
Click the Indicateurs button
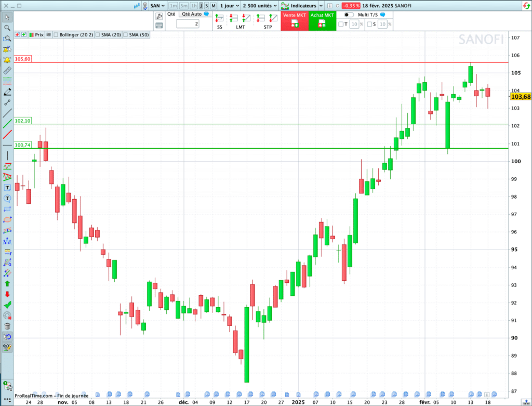point(299,6)
